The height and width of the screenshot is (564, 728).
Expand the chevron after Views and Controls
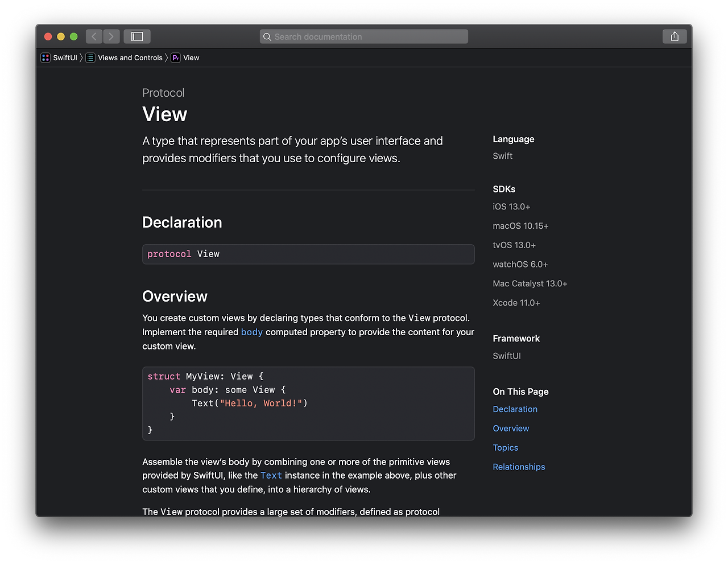167,57
